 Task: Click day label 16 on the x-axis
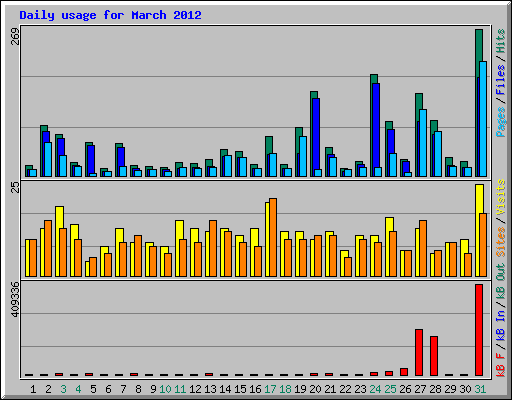click(255, 389)
